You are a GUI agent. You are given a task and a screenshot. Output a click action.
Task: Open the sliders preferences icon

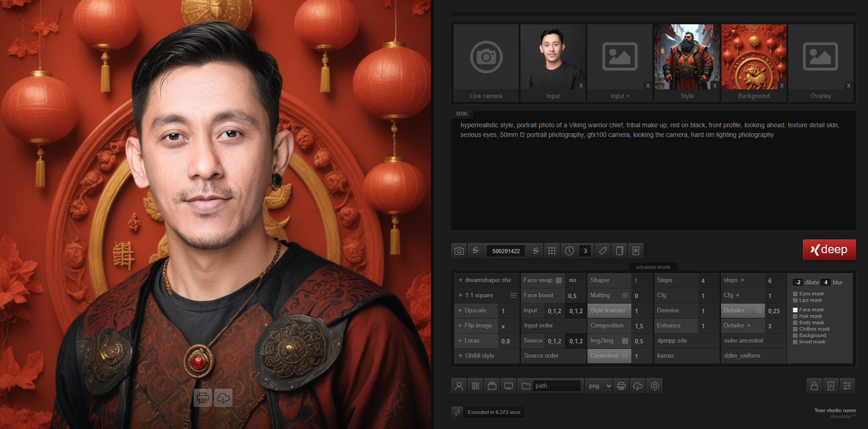(x=847, y=386)
